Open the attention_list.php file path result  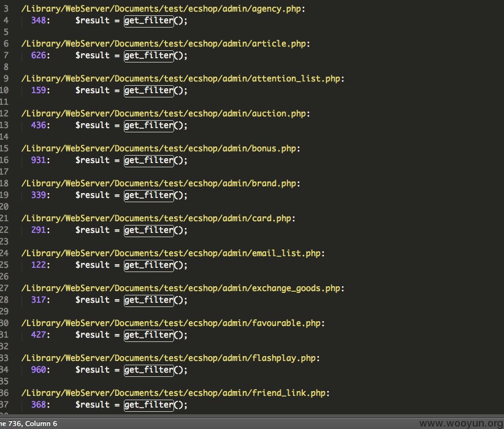click(x=183, y=78)
